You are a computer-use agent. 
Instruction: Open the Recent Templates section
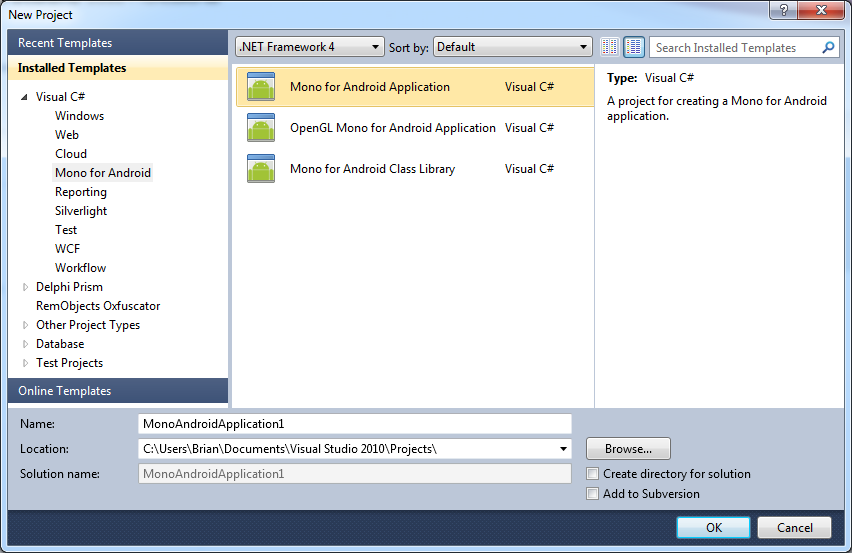[x=118, y=43]
